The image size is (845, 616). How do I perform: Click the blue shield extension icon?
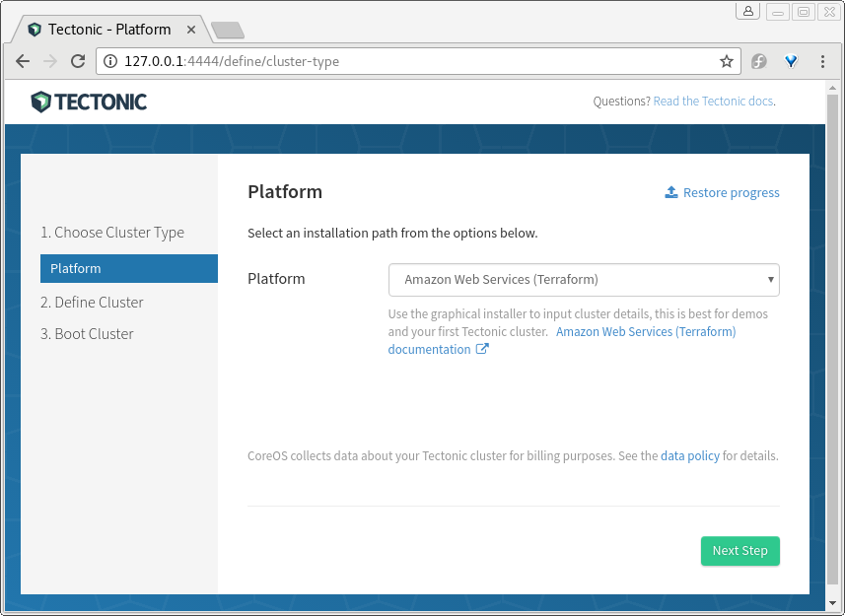coord(790,60)
